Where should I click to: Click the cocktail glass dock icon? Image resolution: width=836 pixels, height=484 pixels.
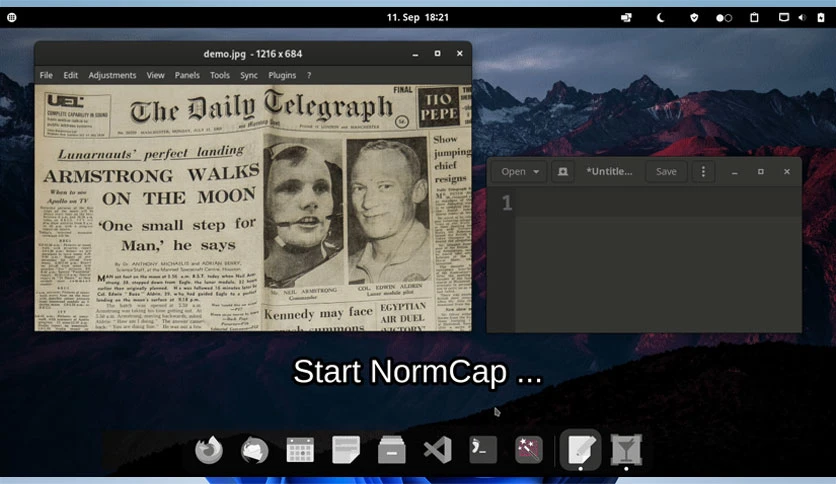(626, 450)
